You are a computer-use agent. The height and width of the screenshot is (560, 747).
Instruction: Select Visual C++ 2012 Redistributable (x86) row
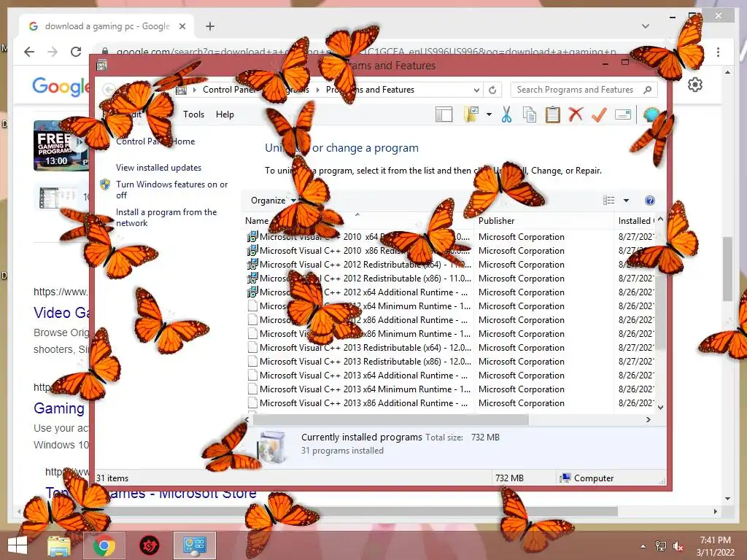coord(451,278)
